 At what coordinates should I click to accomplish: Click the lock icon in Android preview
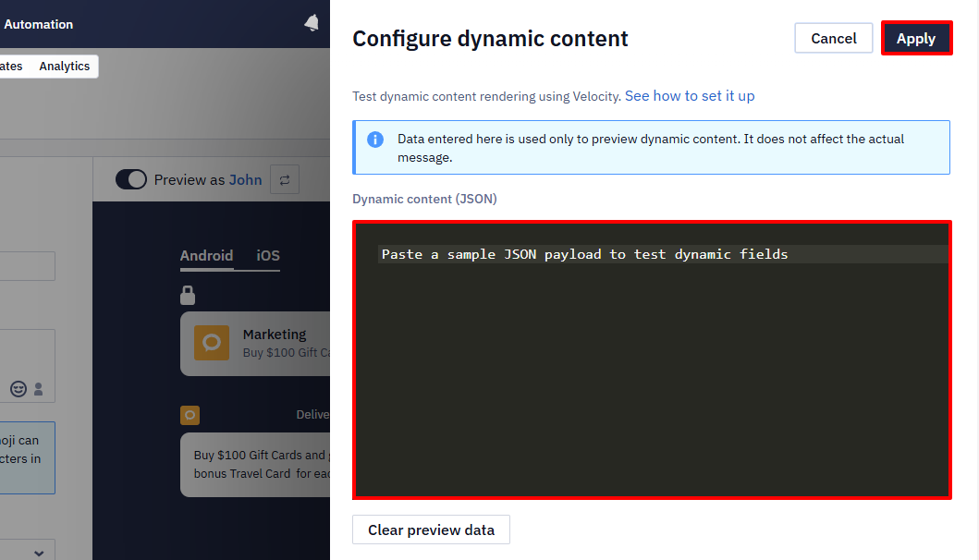[188, 295]
